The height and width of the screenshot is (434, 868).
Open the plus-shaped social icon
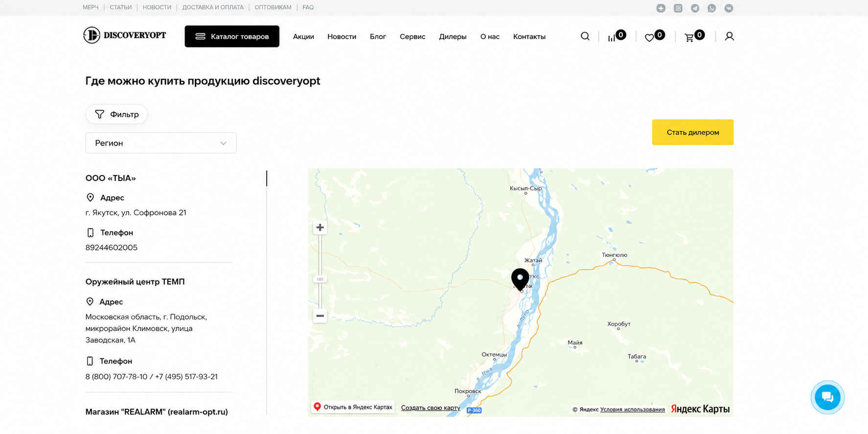[x=661, y=8]
